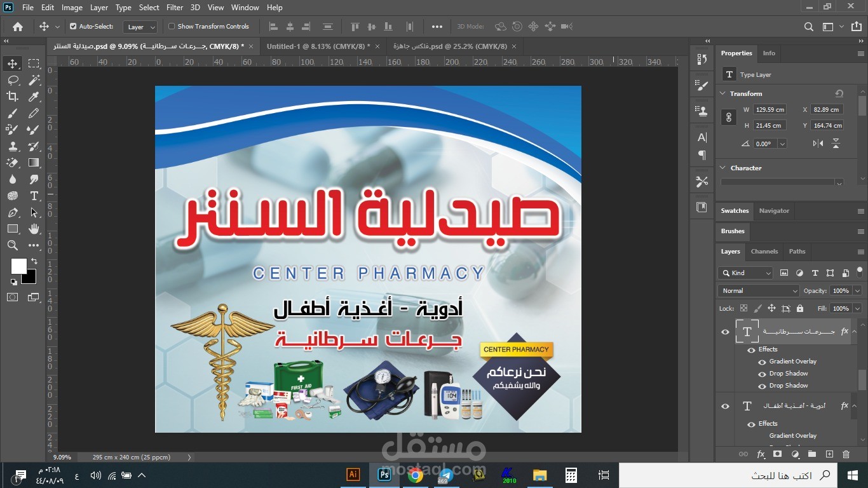Open the layer Kind filter dropdown
Image resolution: width=868 pixels, height=488 pixels.
[745, 273]
